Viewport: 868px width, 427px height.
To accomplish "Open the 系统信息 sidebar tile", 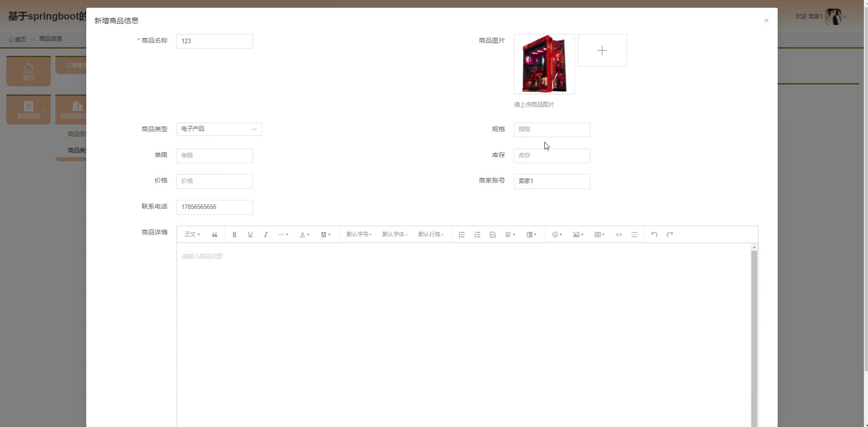I will pyautogui.click(x=29, y=109).
